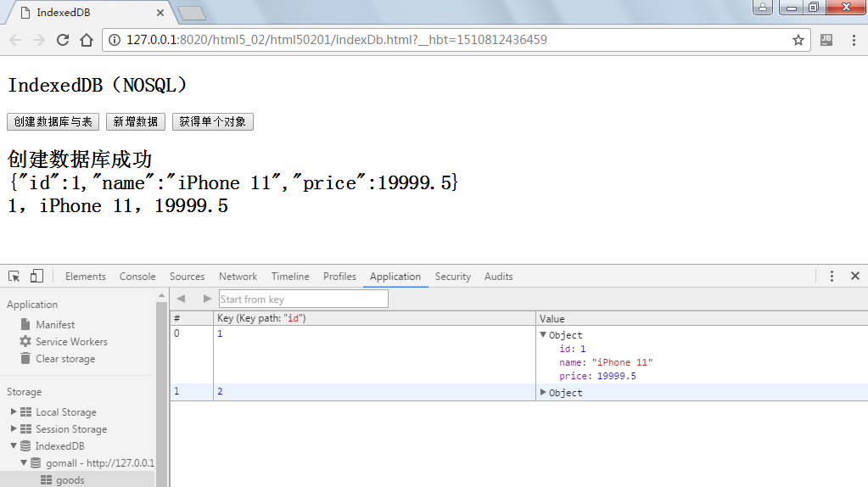Click the id: 1 property
868x487 pixels.
click(572, 349)
